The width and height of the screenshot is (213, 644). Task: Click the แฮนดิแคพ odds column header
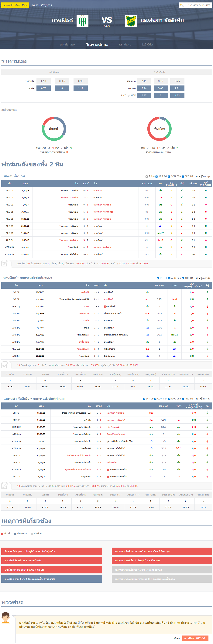click(x=54, y=72)
